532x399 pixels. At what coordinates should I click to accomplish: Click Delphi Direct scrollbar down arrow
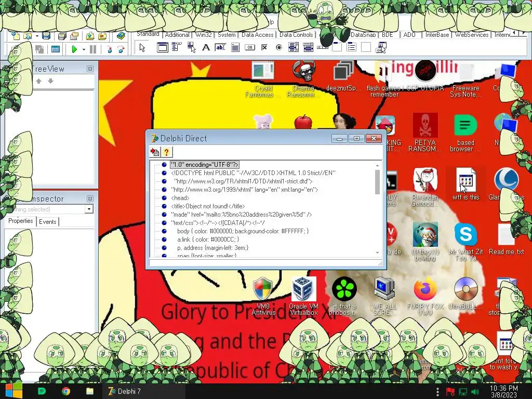click(x=377, y=253)
